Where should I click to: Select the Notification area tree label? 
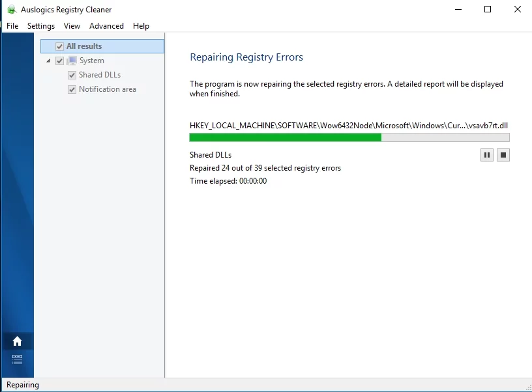click(108, 89)
